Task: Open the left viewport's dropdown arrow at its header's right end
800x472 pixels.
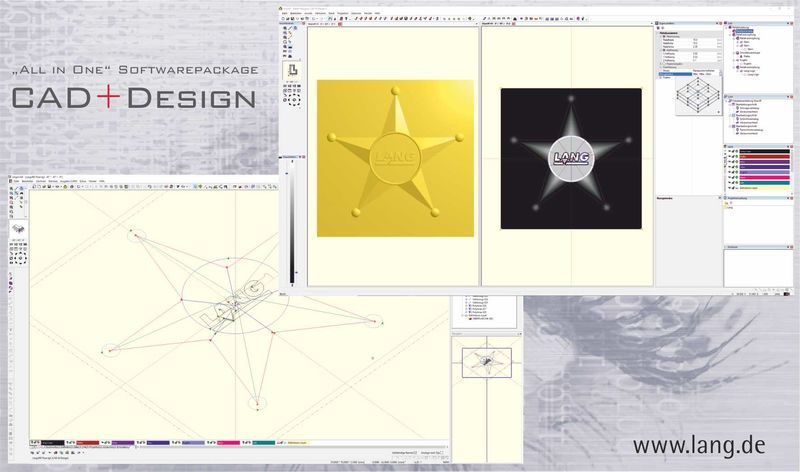Action: pyautogui.click(x=477, y=23)
